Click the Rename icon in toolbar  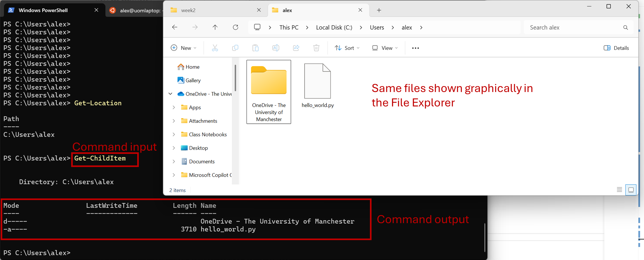[276, 48]
